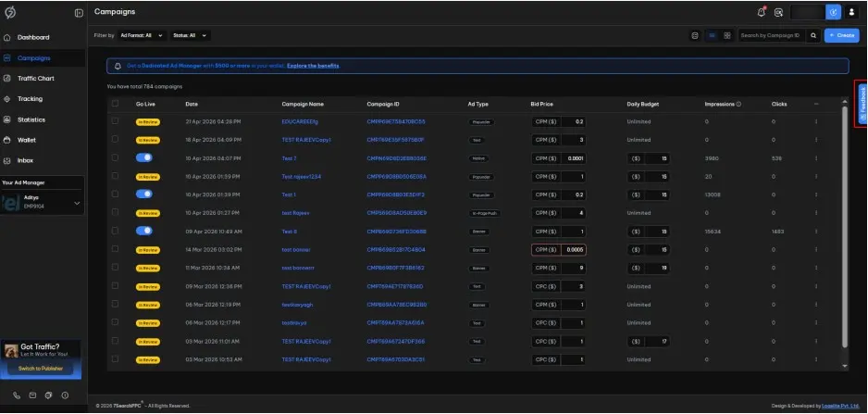This screenshot has height=414, width=868.
Task: Click the bell icon in the banner
Action: (x=118, y=66)
